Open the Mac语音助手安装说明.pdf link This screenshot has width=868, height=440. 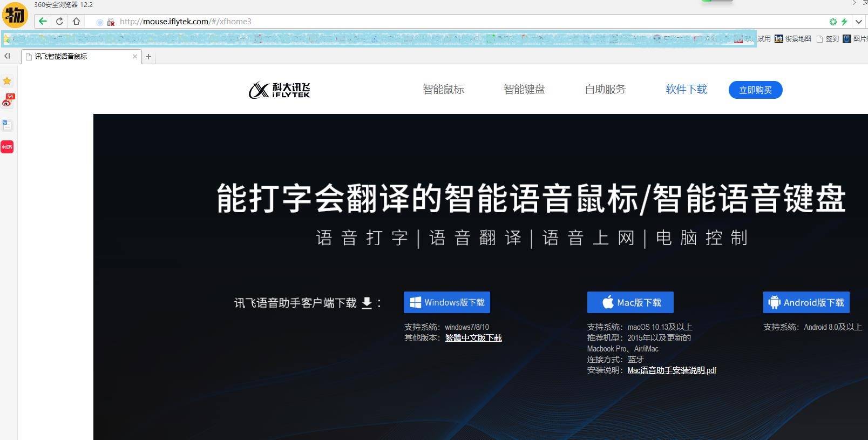click(672, 370)
